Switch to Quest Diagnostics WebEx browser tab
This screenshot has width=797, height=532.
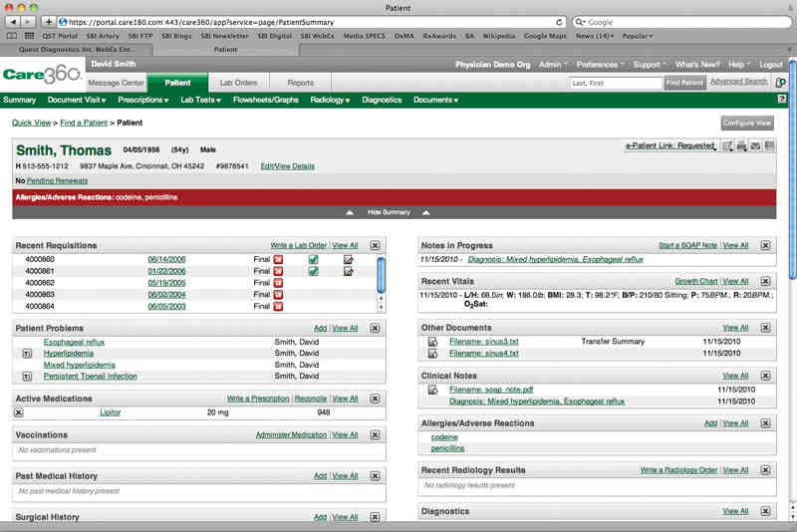tap(77, 49)
